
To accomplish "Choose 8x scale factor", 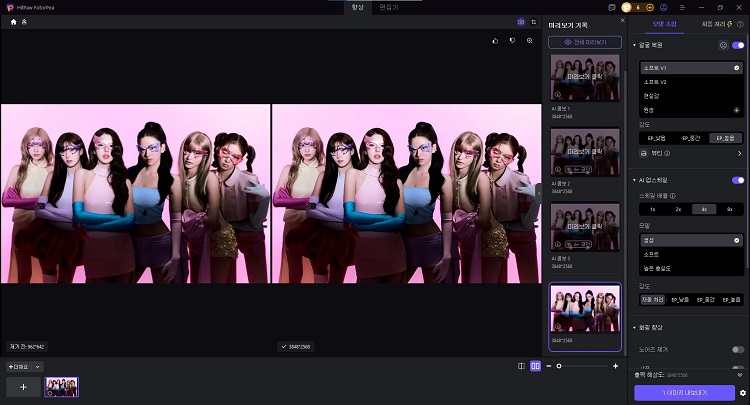I will [730, 209].
